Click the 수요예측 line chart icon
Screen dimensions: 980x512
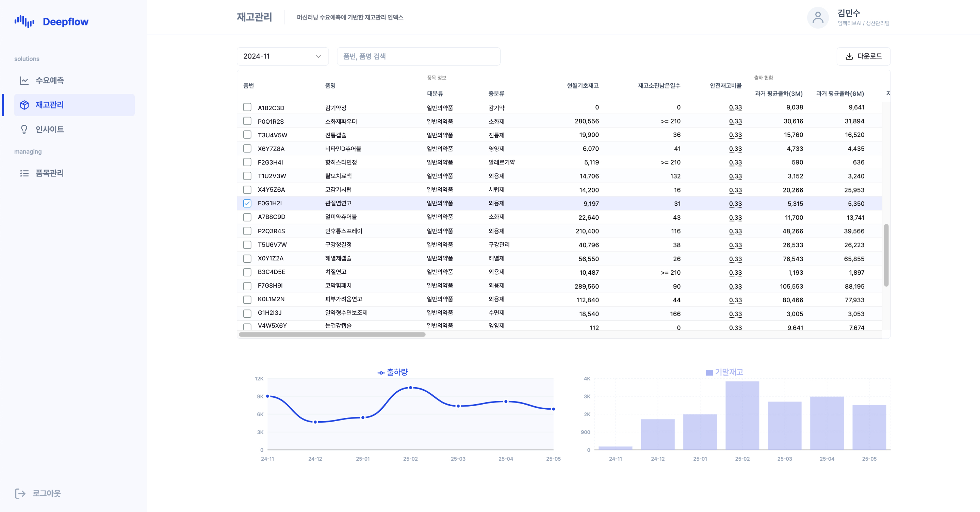(x=24, y=81)
